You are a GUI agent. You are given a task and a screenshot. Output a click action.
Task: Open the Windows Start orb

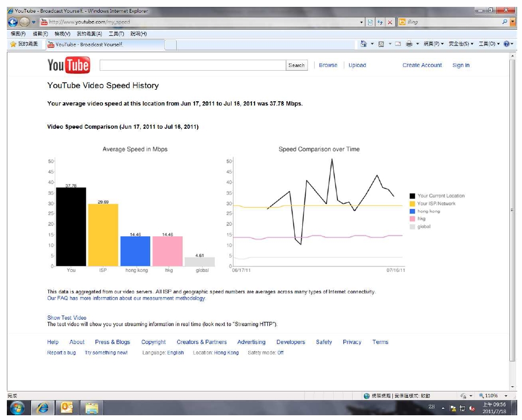point(17,408)
